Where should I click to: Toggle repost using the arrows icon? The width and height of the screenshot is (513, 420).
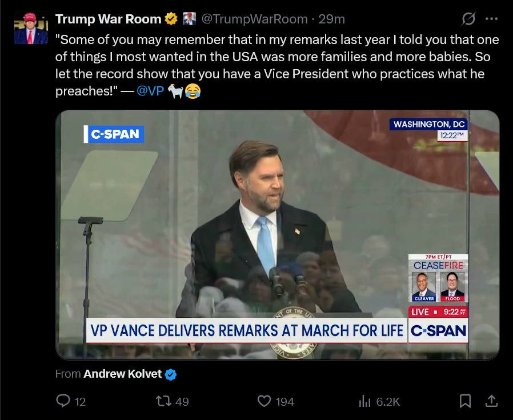[x=164, y=401]
